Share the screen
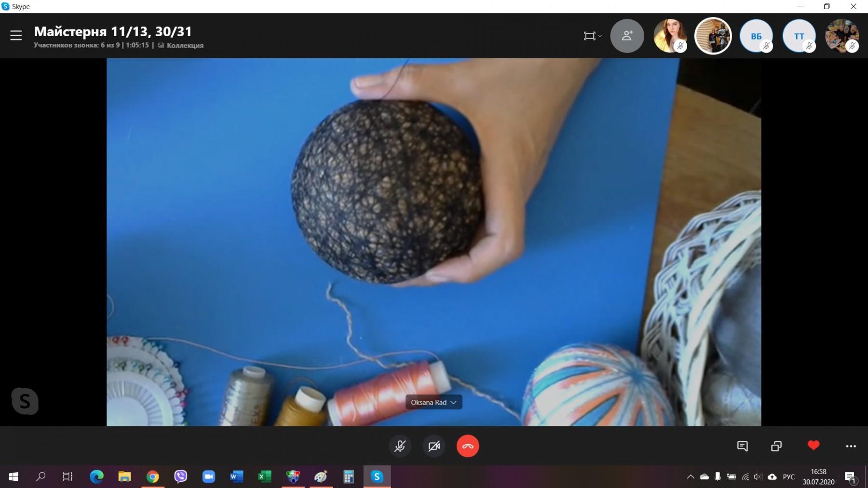 776,446
